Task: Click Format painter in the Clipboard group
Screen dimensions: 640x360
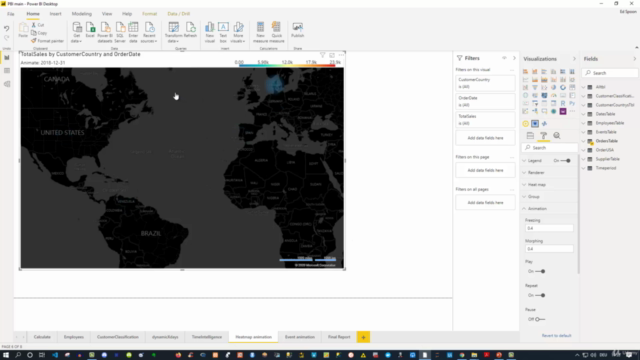Action: point(47,41)
